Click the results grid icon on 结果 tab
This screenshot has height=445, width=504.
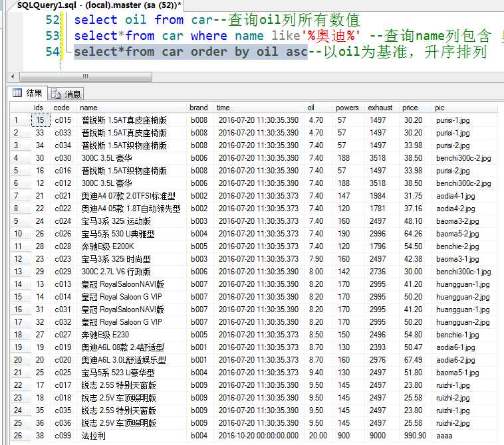click(17, 93)
